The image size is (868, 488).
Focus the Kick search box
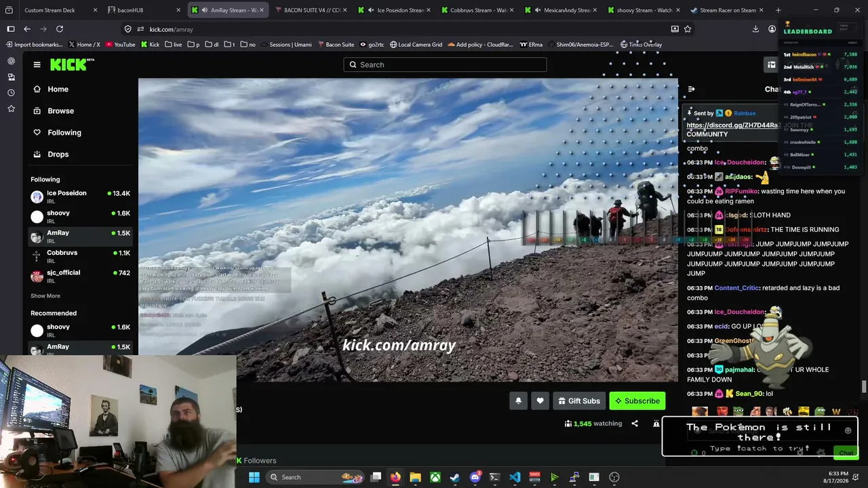click(445, 64)
